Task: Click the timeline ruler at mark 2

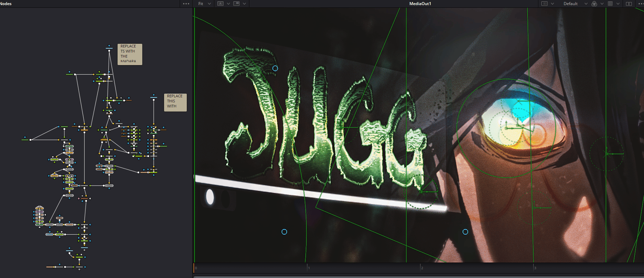Action: 420,267
